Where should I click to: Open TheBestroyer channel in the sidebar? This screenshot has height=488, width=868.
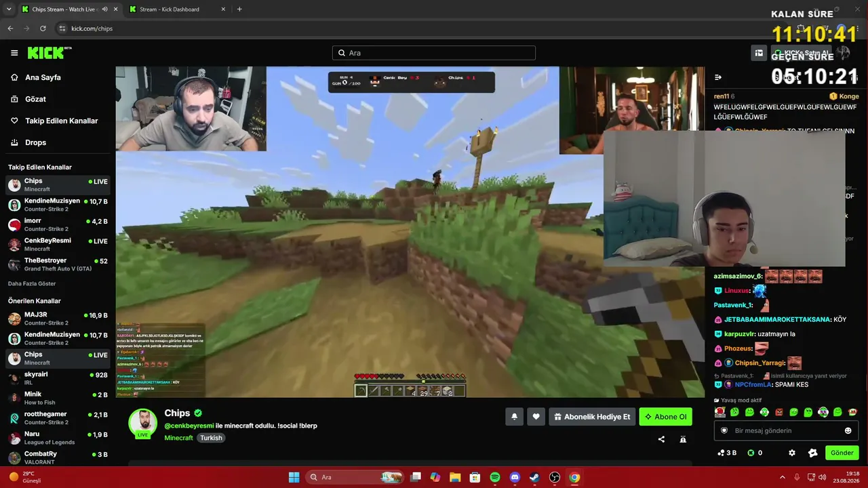[x=58, y=264]
